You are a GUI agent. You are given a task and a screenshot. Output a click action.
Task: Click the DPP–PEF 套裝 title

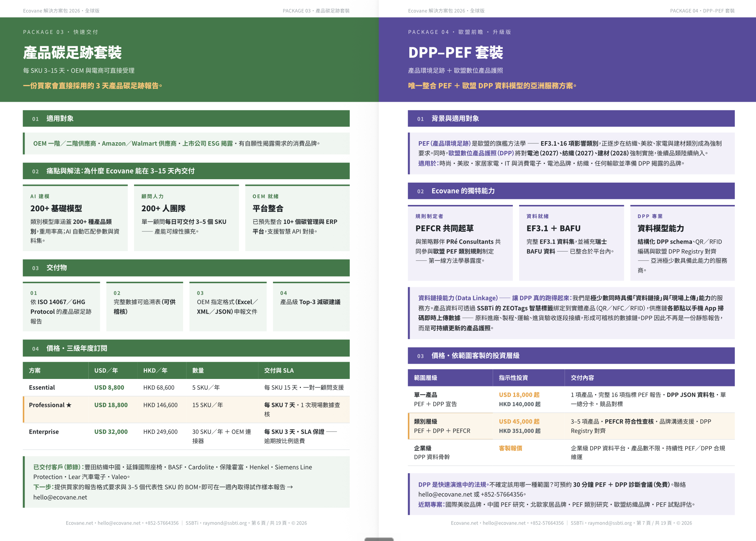[455, 53]
